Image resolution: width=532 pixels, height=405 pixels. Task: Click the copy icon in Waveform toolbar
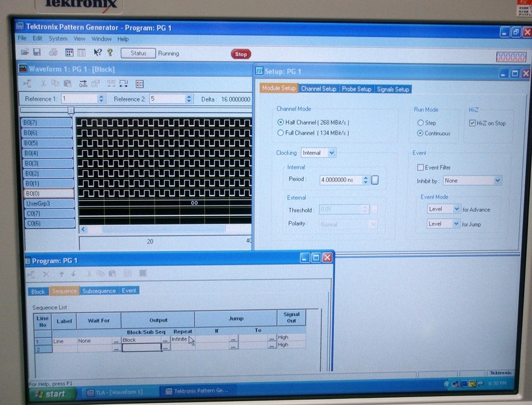pos(55,83)
